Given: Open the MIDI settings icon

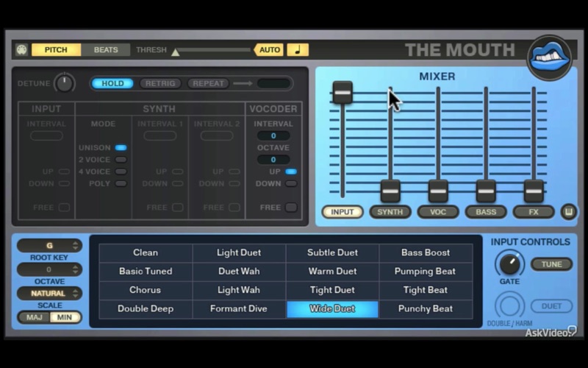Looking at the screenshot, I should tap(21, 49).
